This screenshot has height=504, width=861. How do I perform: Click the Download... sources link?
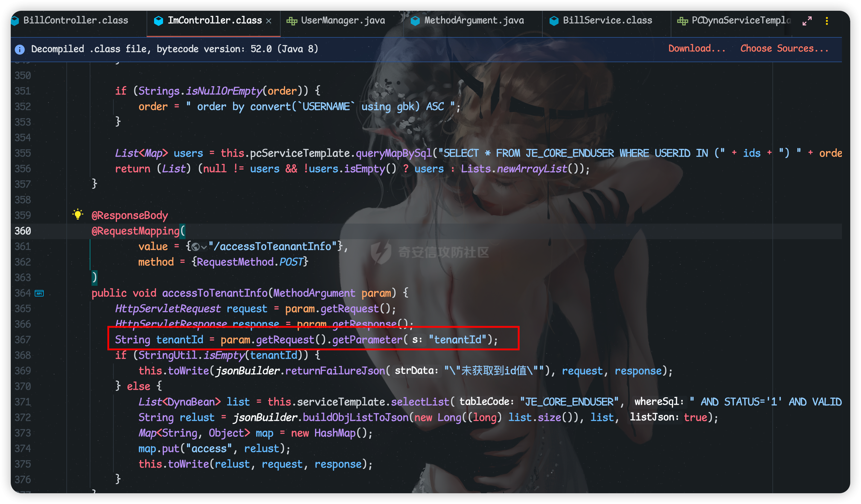point(697,48)
